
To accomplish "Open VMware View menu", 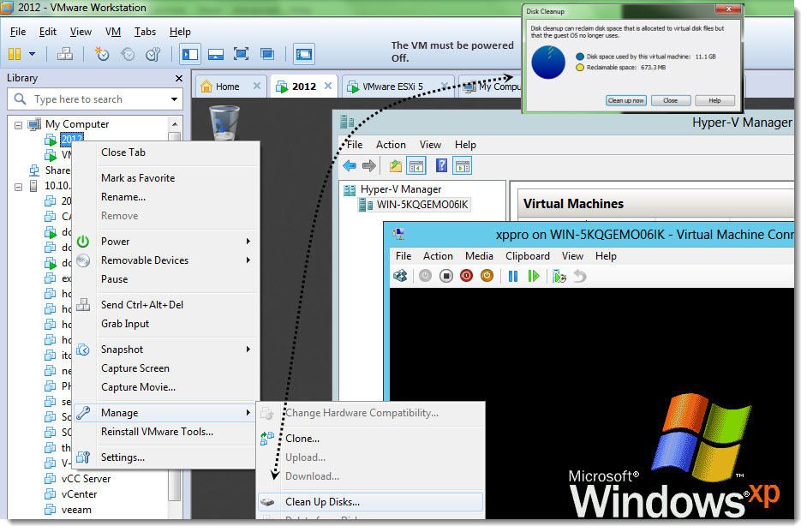I will tap(81, 32).
